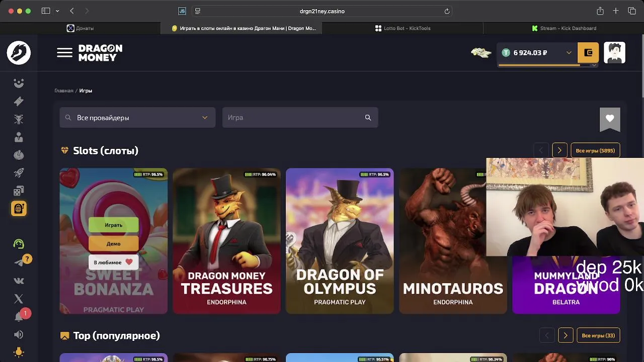Screen dimensions: 644x362
Task: Click previous arrow in Slots section
Action: pyautogui.click(x=541, y=151)
